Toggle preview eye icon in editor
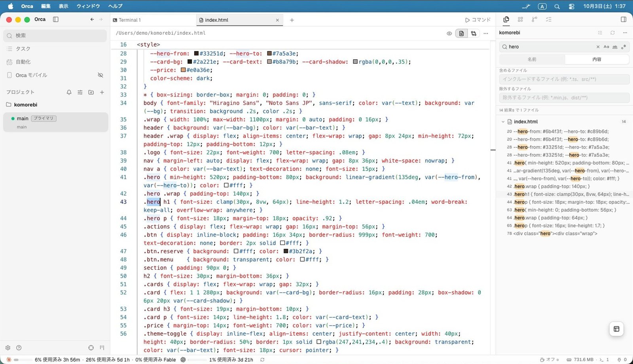633x364 pixels. click(x=449, y=34)
